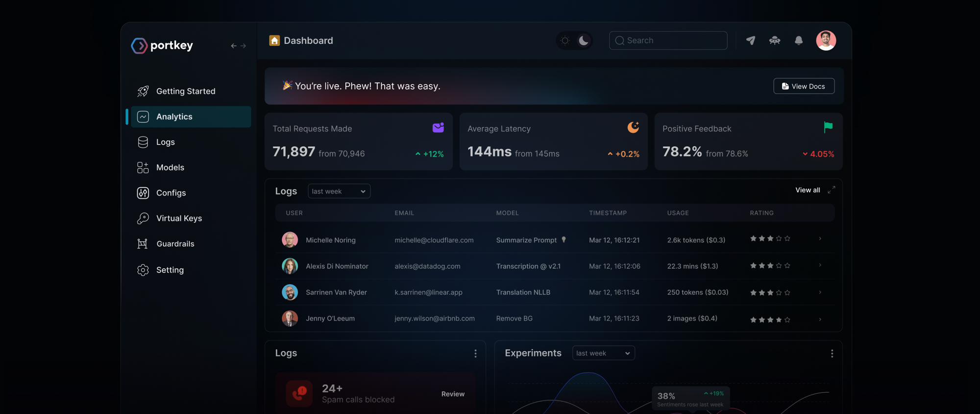The width and height of the screenshot is (980, 414).
Task: Click the Getting Started rocket icon
Action: 143,91
